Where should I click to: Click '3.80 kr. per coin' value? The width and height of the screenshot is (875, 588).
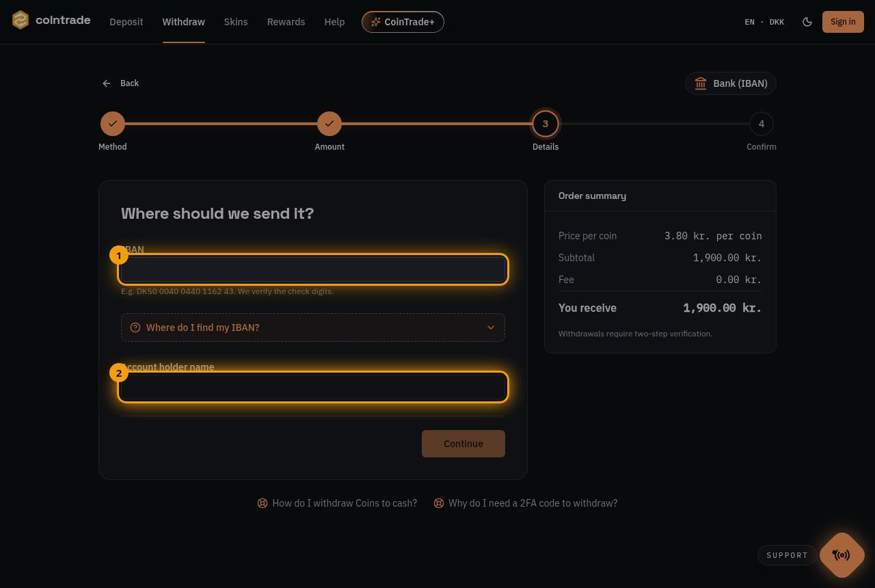713,236
